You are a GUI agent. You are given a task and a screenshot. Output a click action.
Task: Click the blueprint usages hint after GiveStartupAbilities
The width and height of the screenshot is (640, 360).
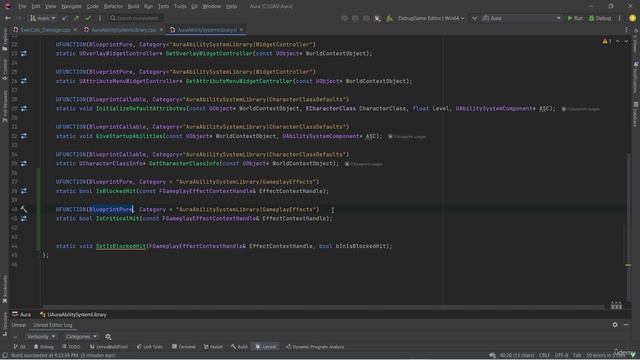pyautogui.click(x=407, y=136)
